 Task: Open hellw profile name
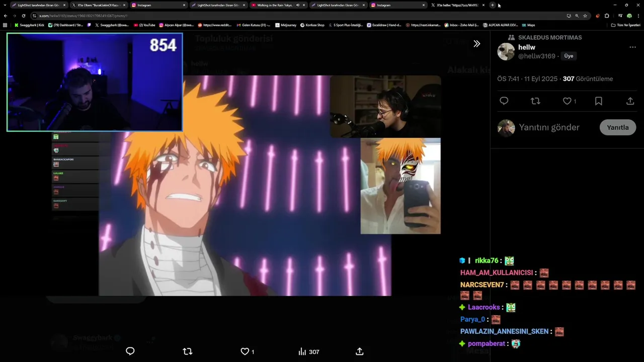pos(527,47)
